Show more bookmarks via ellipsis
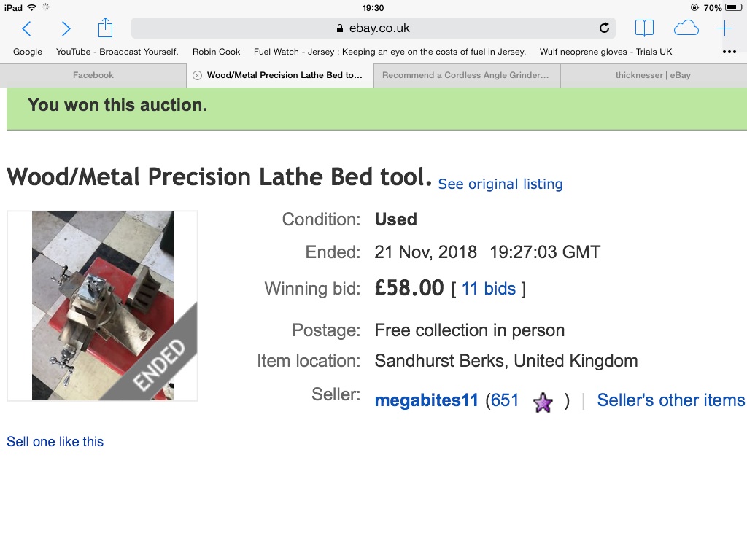747x560 pixels. click(x=729, y=52)
